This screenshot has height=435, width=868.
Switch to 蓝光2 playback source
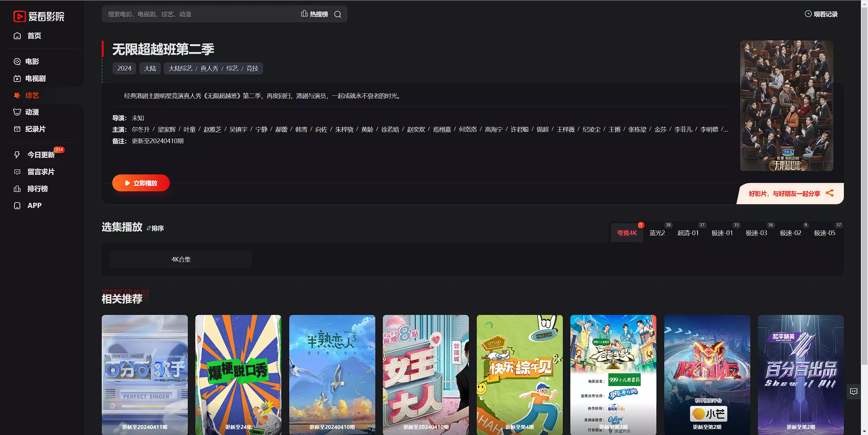[x=657, y=233]
